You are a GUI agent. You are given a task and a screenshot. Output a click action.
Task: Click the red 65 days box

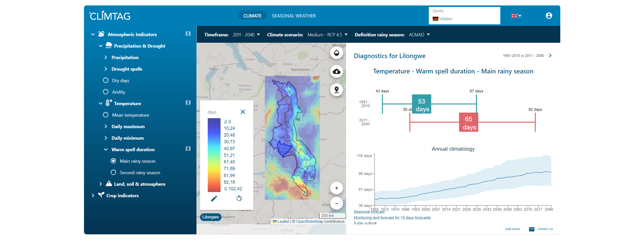(469, 122)
